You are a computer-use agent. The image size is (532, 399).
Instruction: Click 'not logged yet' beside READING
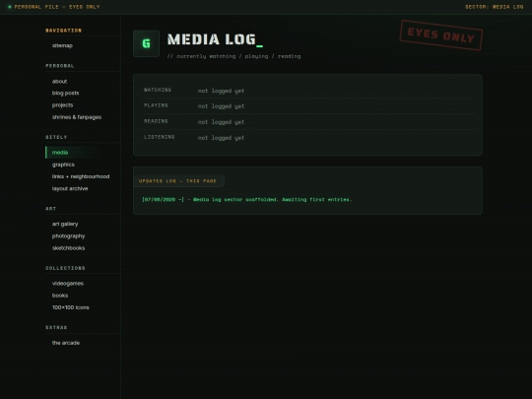221,122
